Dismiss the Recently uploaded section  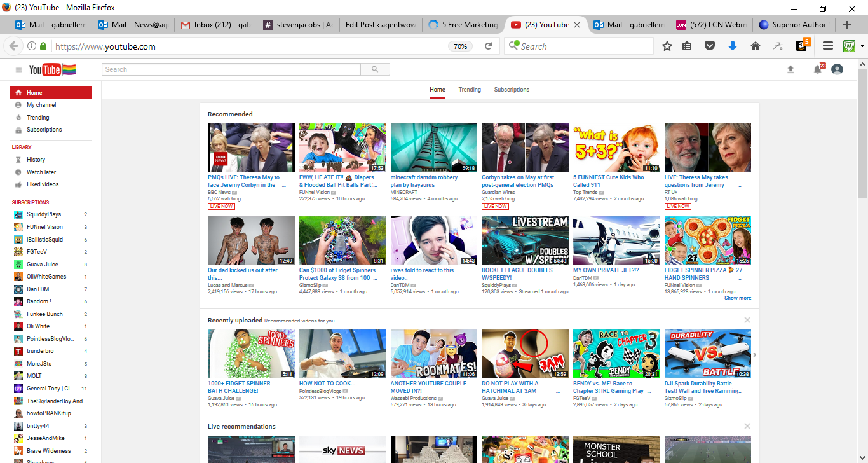point(747,320)
